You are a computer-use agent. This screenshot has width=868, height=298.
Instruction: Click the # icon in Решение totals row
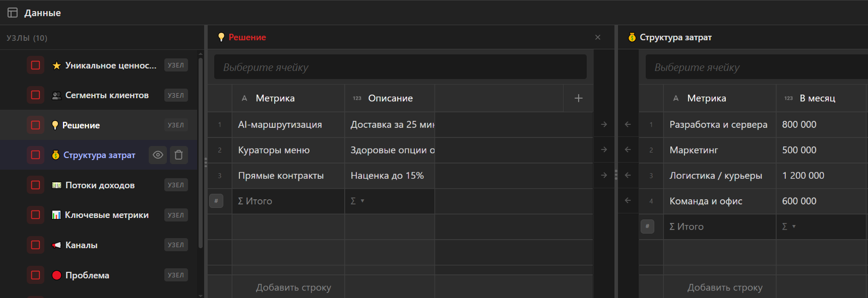point(216,201)
